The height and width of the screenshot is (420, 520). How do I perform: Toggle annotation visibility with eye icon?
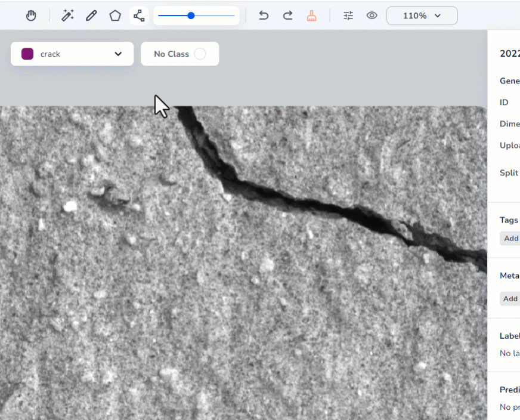[372, 16]
